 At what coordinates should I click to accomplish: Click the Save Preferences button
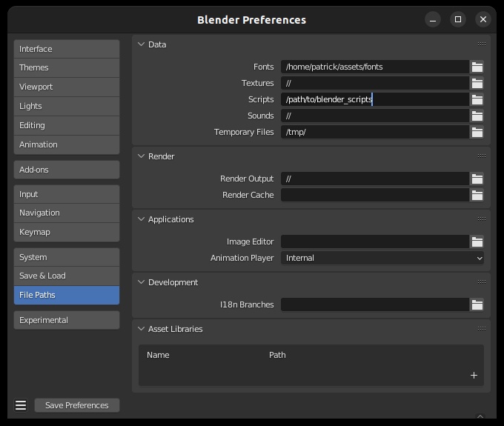pos(77,405)
